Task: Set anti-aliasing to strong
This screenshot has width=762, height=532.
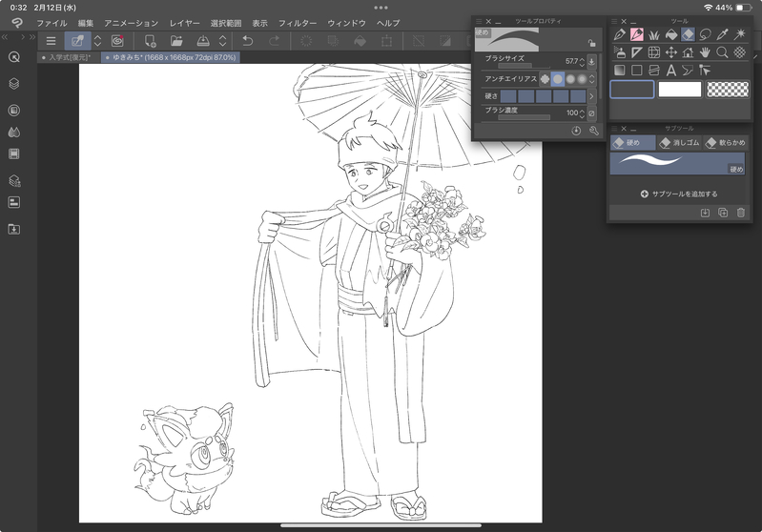Action: (x=582, y=79)
